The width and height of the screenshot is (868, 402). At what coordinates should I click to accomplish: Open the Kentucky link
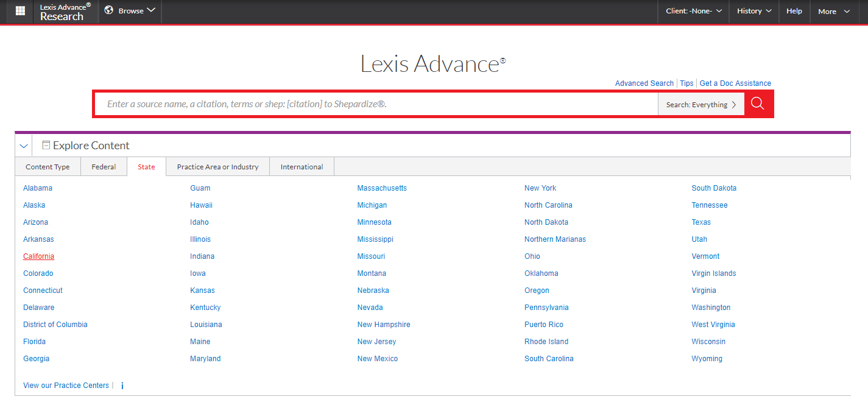click(x=205, y=308)
